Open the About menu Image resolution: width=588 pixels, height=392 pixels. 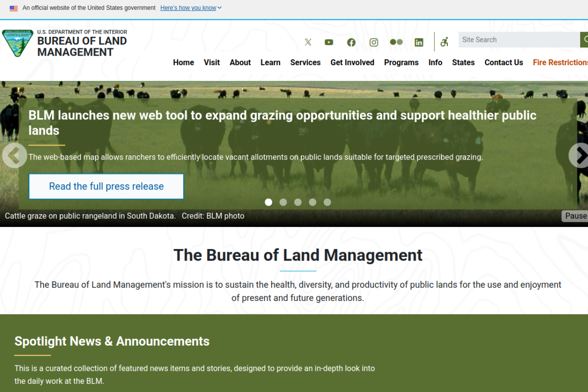(x=240, y=62)
